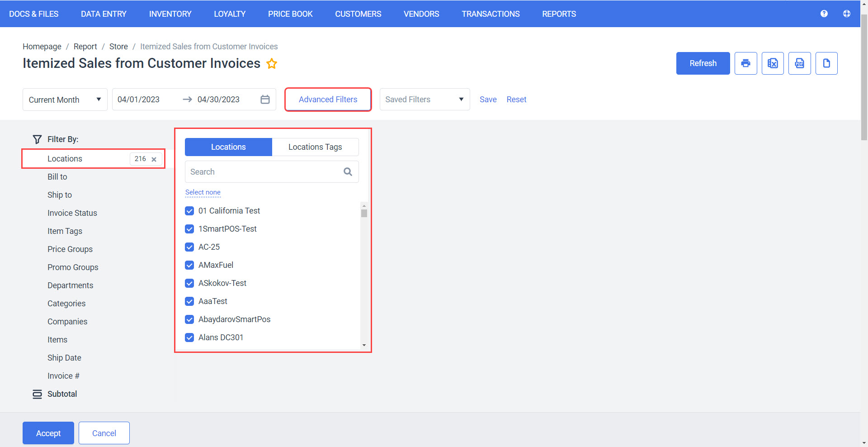
Task: Export the report to Excel
Action: click(x=773, y=63)
